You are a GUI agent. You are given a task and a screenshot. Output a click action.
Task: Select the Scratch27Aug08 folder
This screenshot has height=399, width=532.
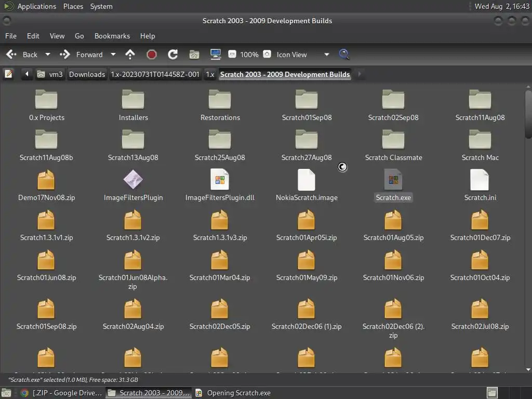[x=307, y=145]
